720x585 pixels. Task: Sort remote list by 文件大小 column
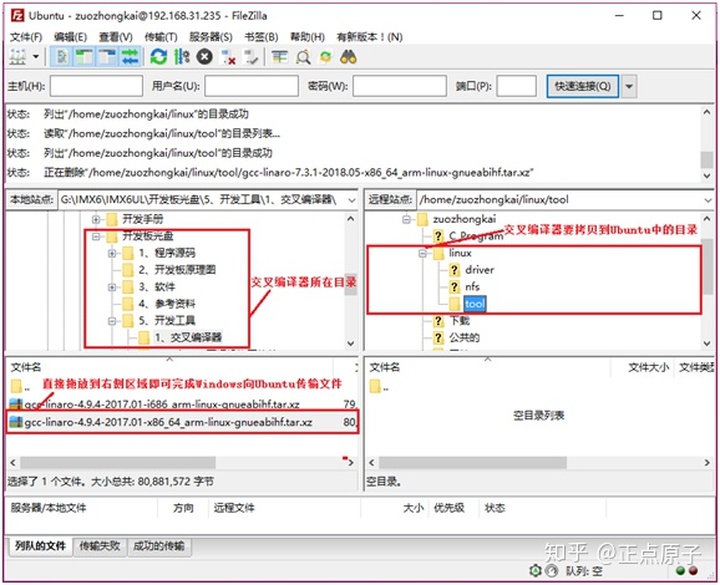[647, 367]
